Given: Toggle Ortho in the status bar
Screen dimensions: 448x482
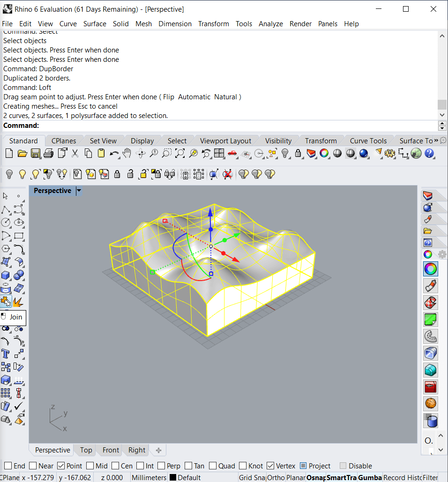Looking at the screenshot, I should coord(276,478).
